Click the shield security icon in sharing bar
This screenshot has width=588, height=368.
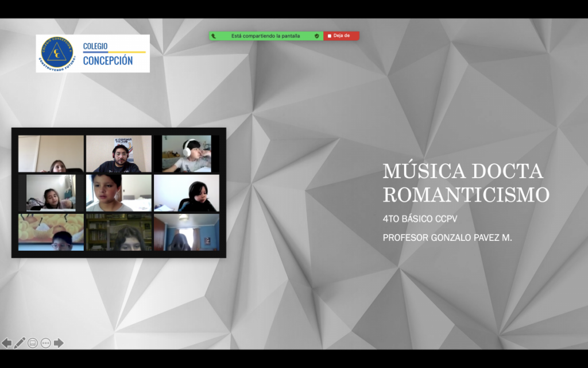(x=316, y=36)
